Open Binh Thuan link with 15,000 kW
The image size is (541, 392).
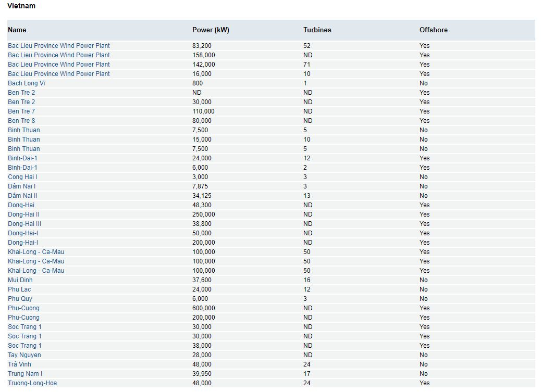tap(24, 140)
